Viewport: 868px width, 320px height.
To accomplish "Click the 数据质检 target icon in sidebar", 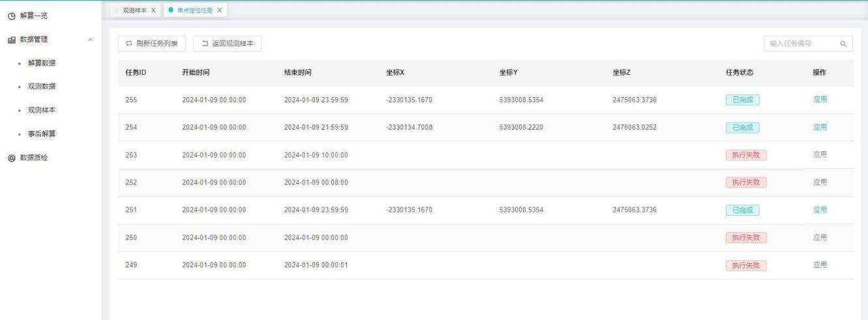I will [10, 158].
